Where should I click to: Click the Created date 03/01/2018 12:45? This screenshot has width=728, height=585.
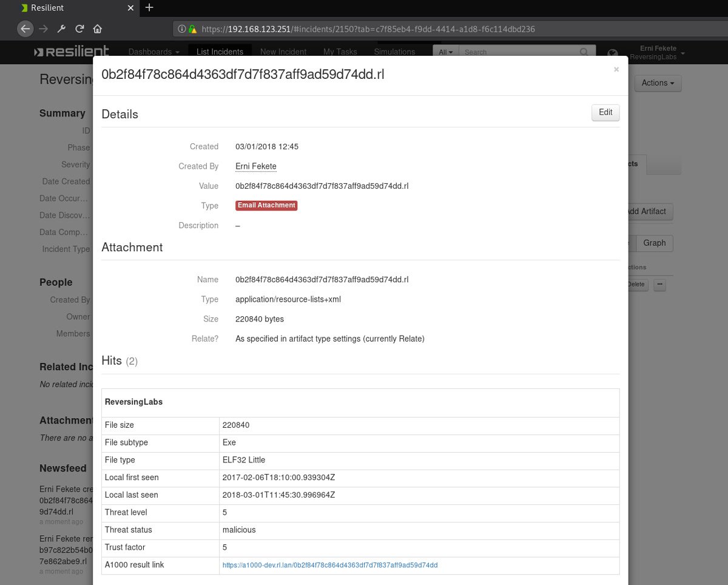267,146
